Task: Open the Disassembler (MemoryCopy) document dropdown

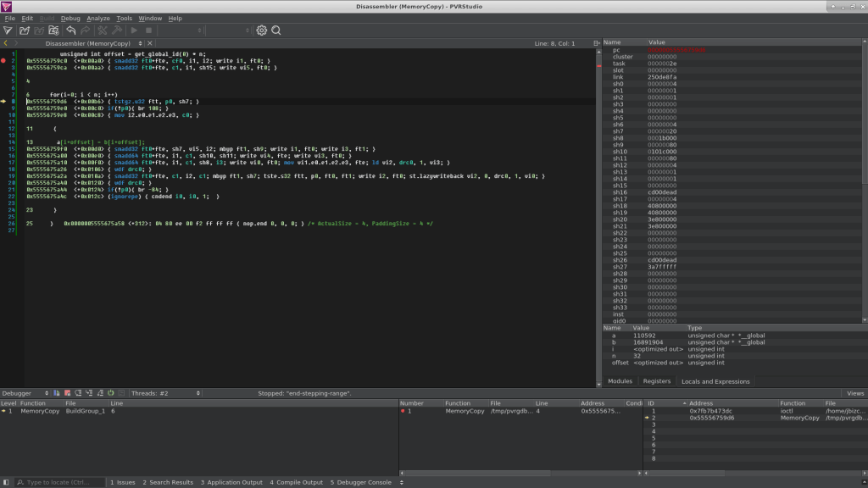Action: tap(93, 43)
